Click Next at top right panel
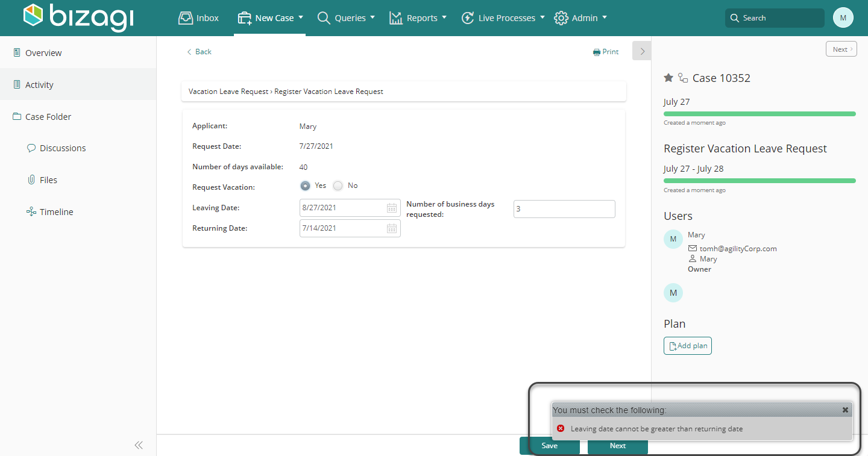 [841, 49]
